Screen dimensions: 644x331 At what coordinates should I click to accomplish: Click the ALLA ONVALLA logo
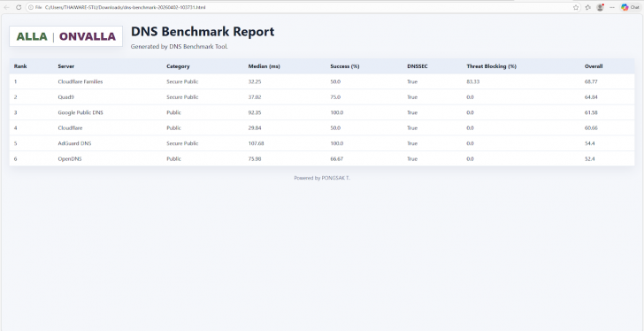click(66, 36)
